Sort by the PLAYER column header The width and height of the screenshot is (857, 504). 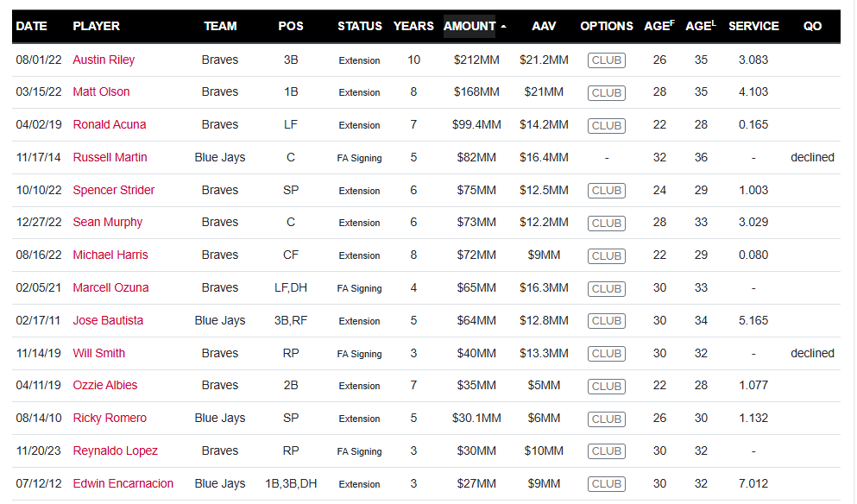[x=97, y=27]
